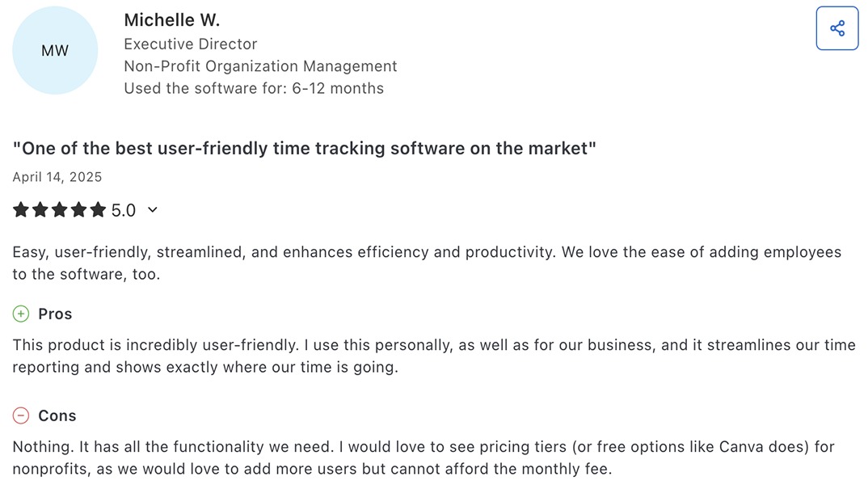Open reviewer name Michelle W.
The image size is (868, 489).
point(171,20)
